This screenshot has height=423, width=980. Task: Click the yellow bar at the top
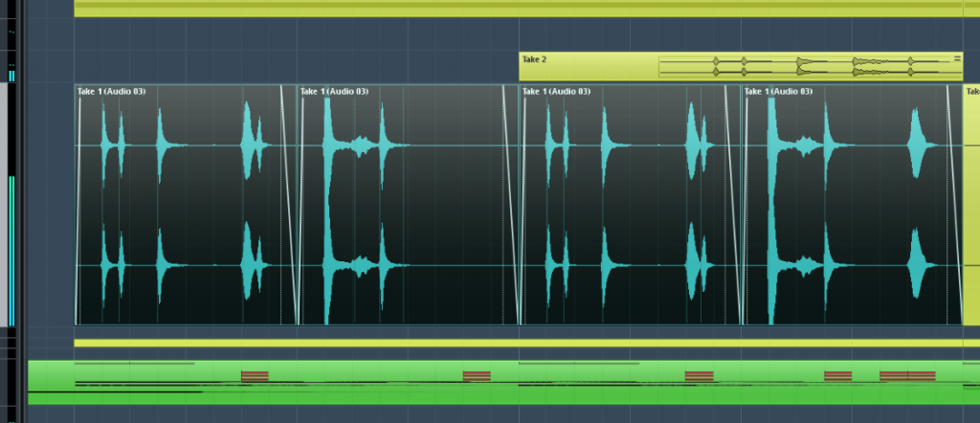pyautogui.click(x=517, y=9)
